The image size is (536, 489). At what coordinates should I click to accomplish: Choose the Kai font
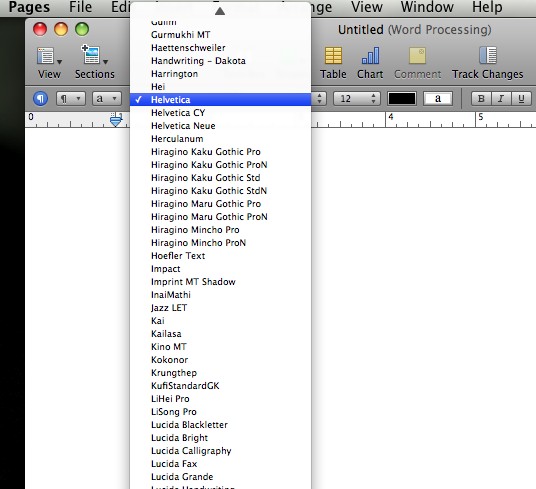click(220, 321)
